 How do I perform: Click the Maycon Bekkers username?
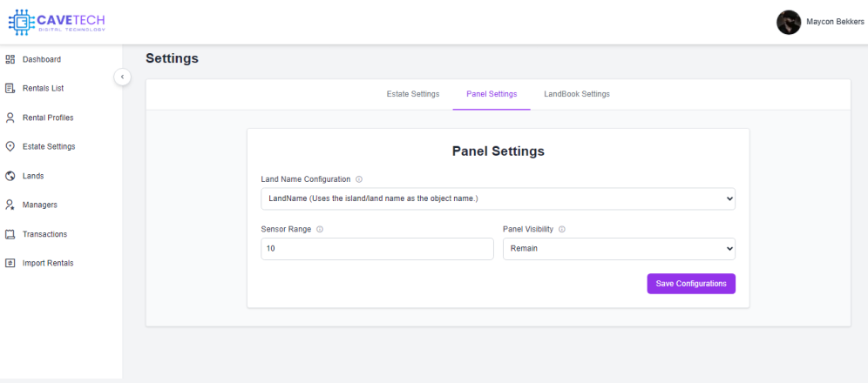tap(836, 22)
